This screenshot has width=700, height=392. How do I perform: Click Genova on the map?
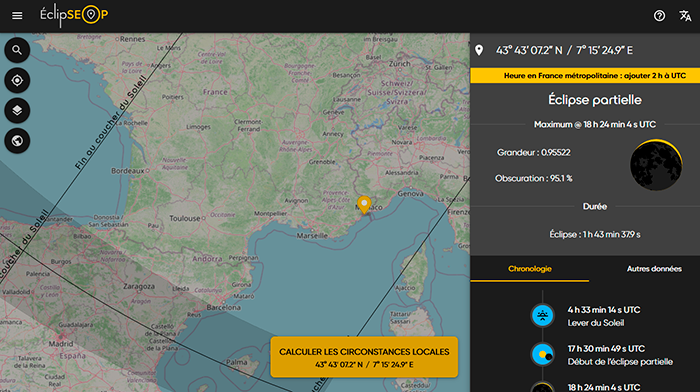[x=410, y=194]
